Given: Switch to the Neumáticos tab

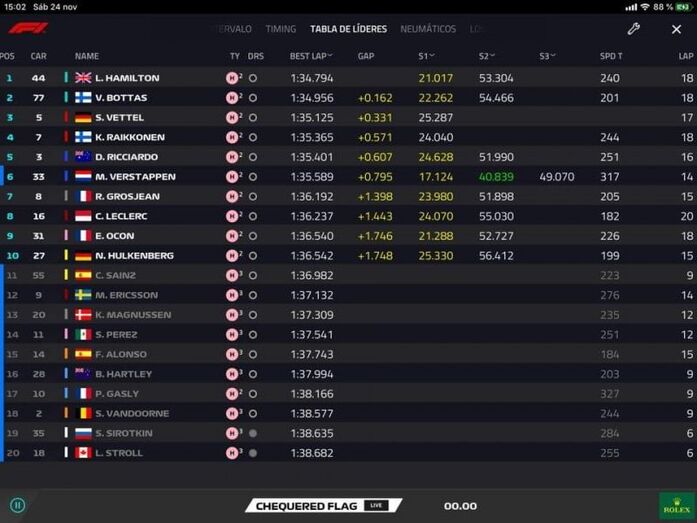Looking at the screenshot, I should 428,29.
